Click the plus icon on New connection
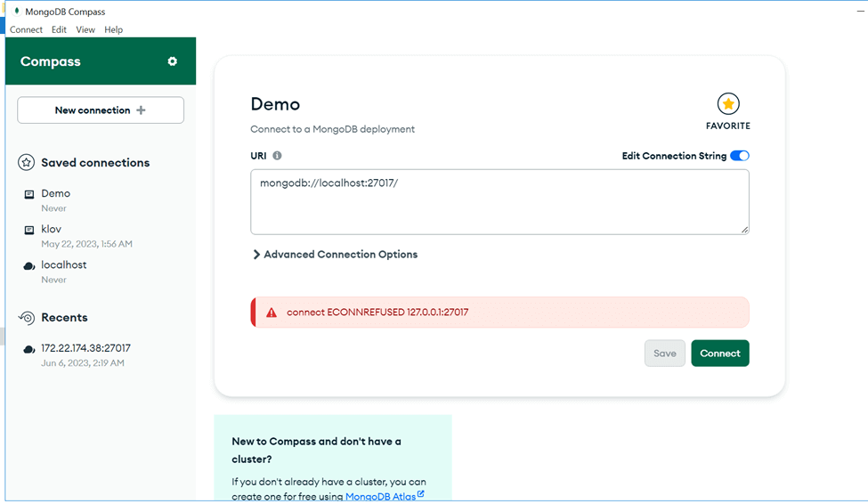This screenshot has height=504, width=868. click(142, 110)
